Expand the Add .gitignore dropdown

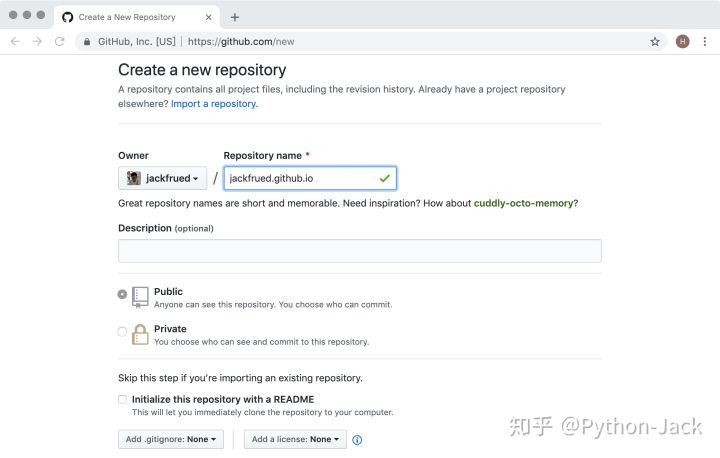pyautogui.click(x=172, y=439)
